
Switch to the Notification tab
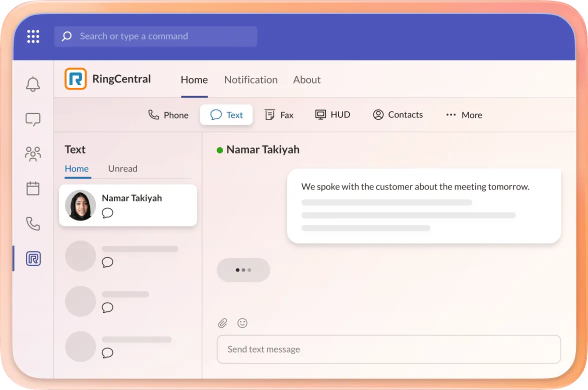click(251, 79)
